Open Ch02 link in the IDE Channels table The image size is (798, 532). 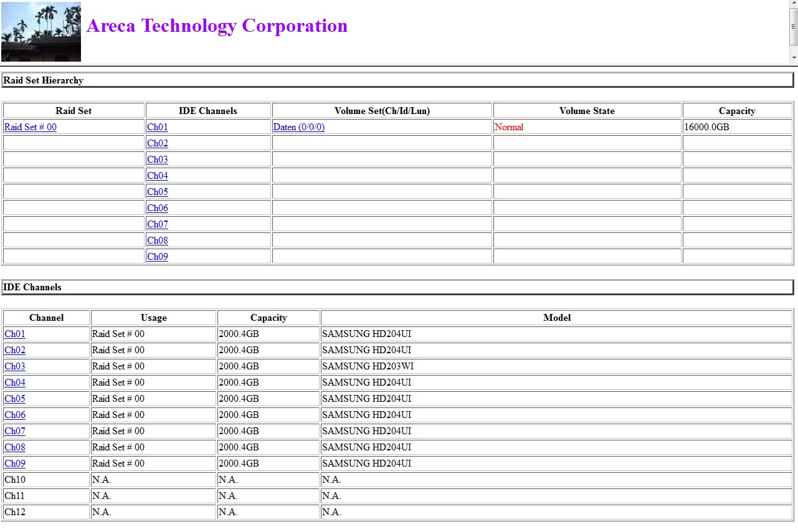15,350
